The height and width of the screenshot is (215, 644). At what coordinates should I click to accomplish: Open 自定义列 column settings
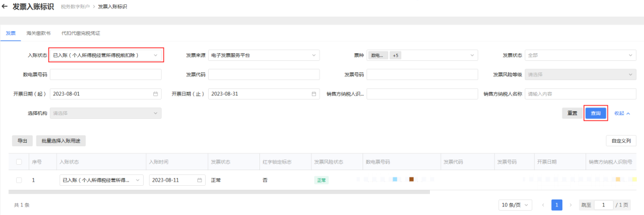tap(621, 140)
